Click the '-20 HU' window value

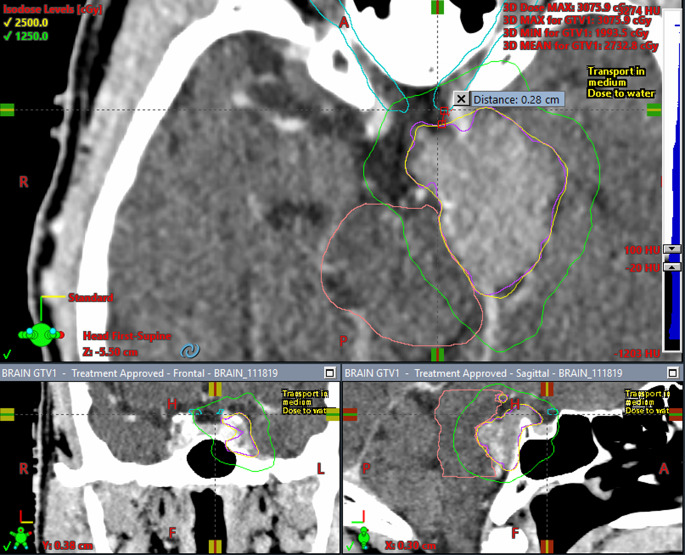click(643, 267)
